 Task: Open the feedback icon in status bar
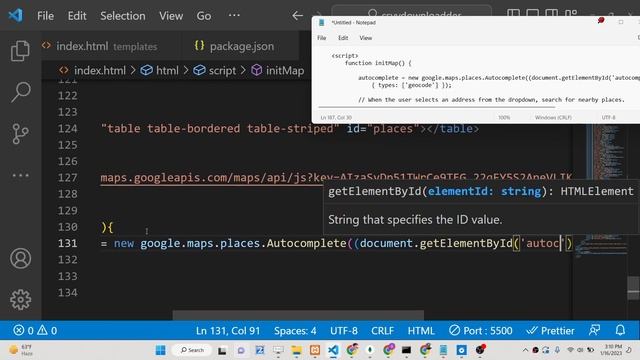[595, 330]
